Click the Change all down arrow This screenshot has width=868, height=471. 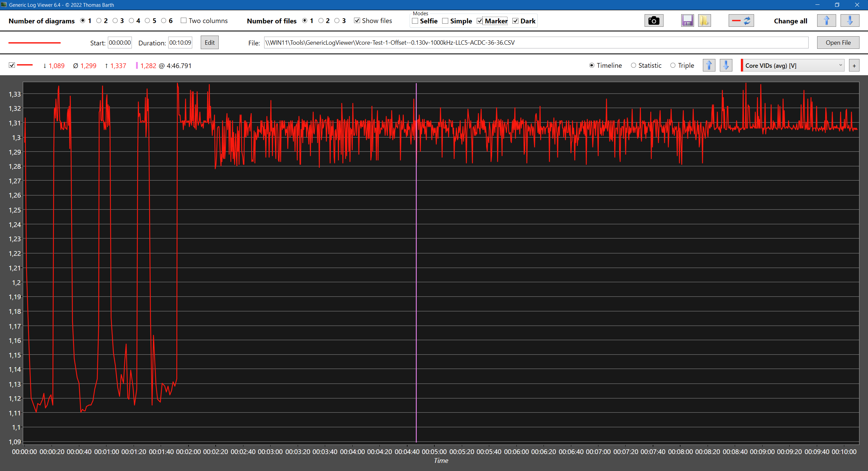[x=850, y=21]
